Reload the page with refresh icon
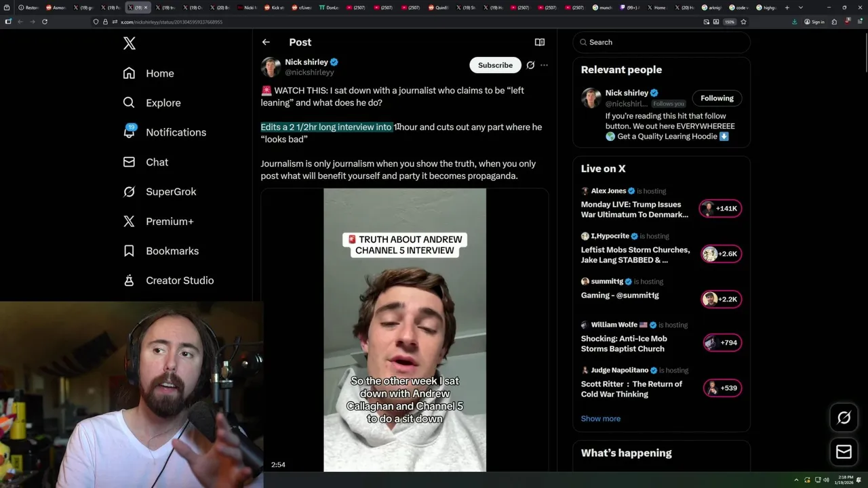 pyautogui.click(x=45, y=22)
